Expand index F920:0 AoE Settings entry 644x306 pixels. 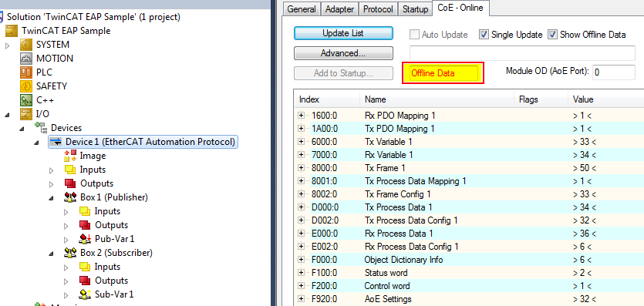302,299
